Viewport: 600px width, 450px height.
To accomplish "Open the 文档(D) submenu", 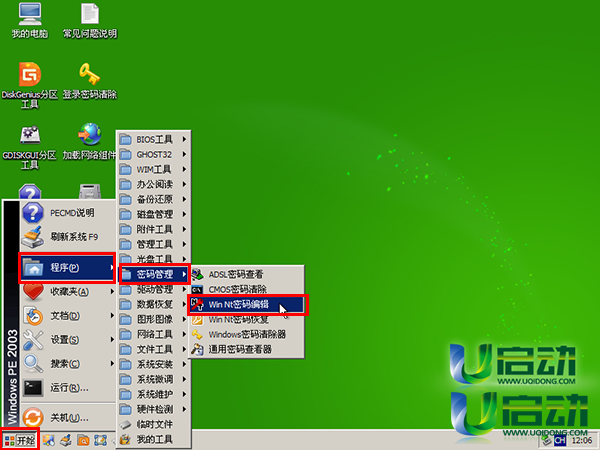I will tap(67, 316).
